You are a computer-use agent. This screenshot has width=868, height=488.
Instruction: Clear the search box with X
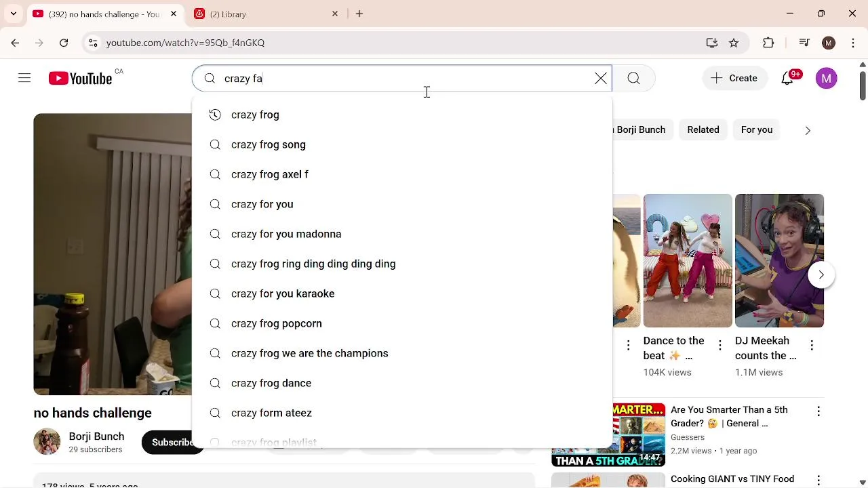click(x=601, y=79)
